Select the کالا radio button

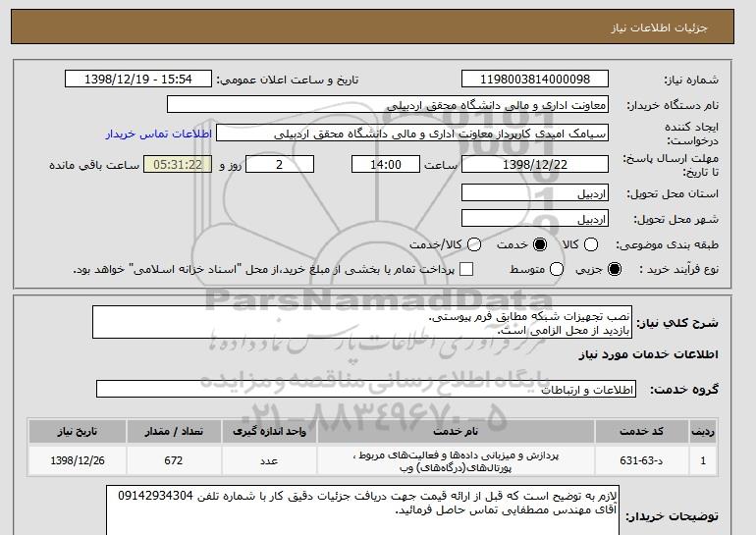pyautogui.click(x=591, y=244)
